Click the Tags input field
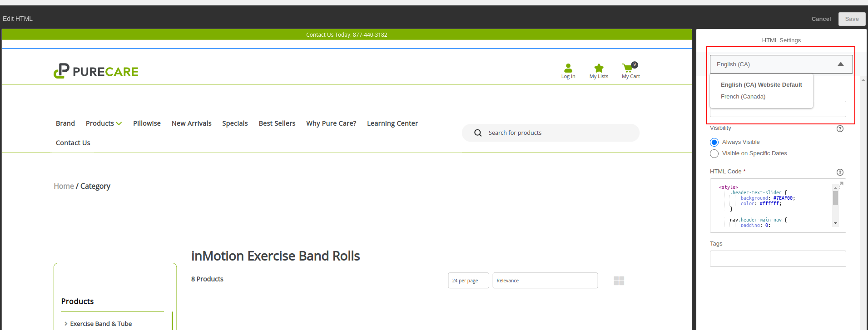Screen dimensions: 868x330 click(x=778, y=259)
